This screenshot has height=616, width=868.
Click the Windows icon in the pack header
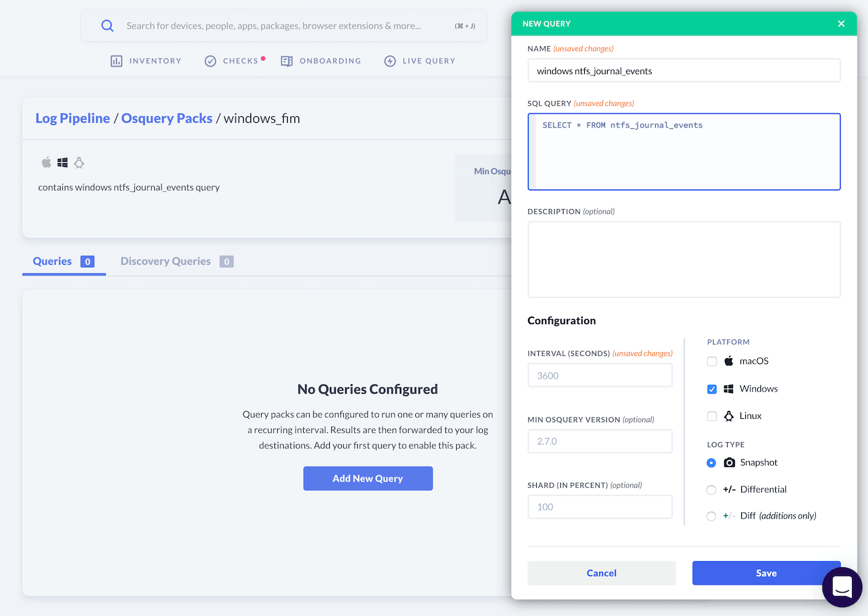point(62,162)
